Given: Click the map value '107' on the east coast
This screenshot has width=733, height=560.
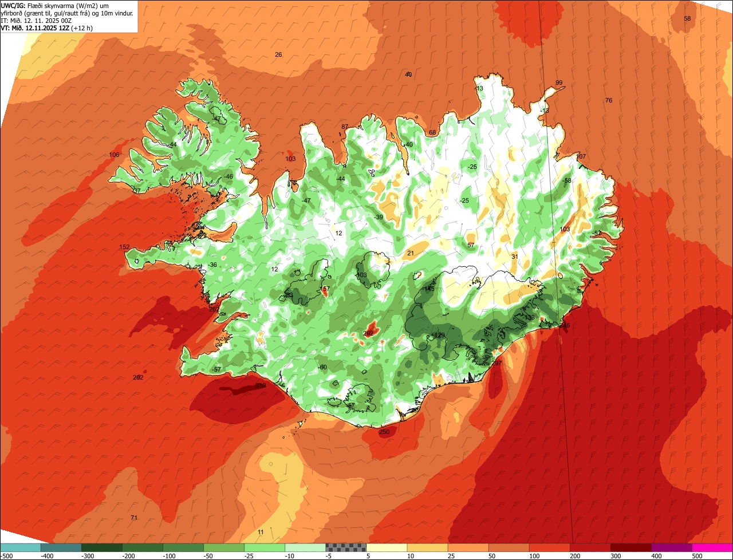Looking at the screenshot, I should tap(581, 156).
